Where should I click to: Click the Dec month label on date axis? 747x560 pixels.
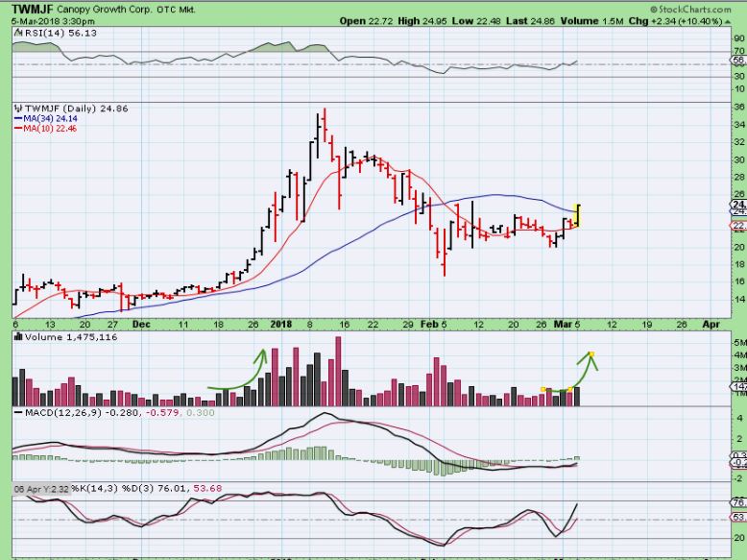tap(141, 325)
